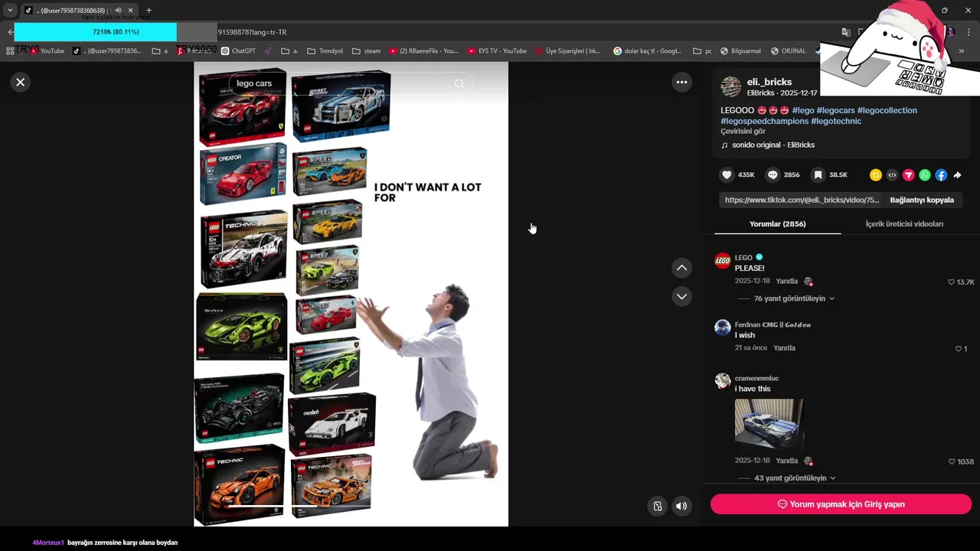This screenshot has height=551, width=980.
Task: Open the #legocollection hashtag
Action: [x=887, y=110]
